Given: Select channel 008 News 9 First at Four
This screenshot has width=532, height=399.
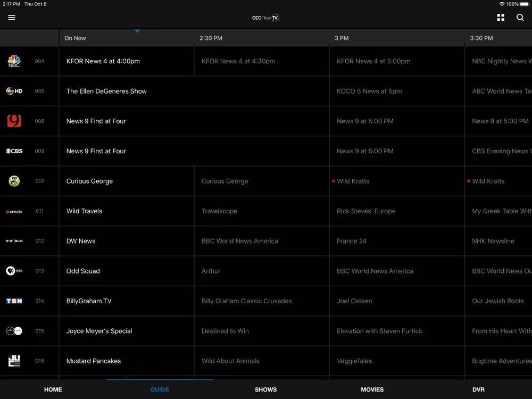Looking at the screenshot, I should click(x=194, y=121).
